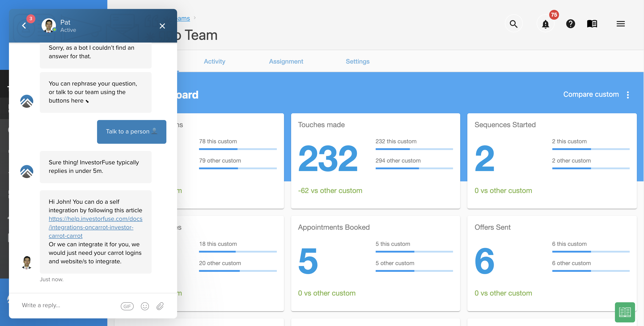Attach a file with paperclip icon

(x=160, y=306)
